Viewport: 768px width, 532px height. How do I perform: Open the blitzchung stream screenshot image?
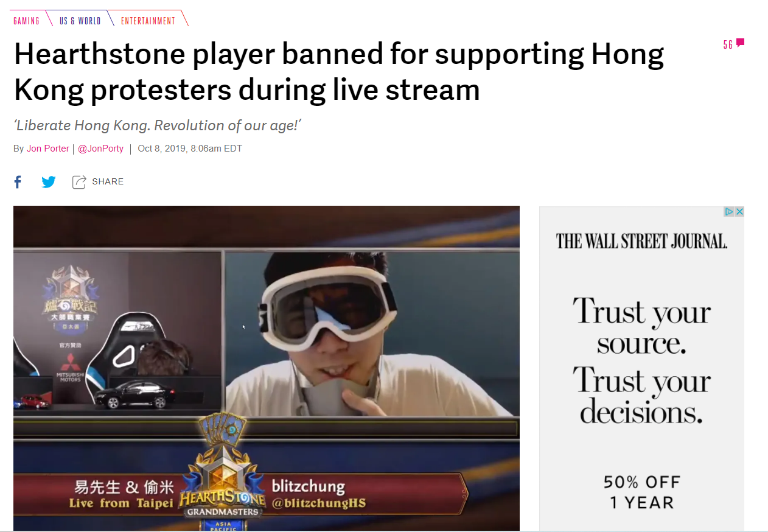(x=267, y=368)
